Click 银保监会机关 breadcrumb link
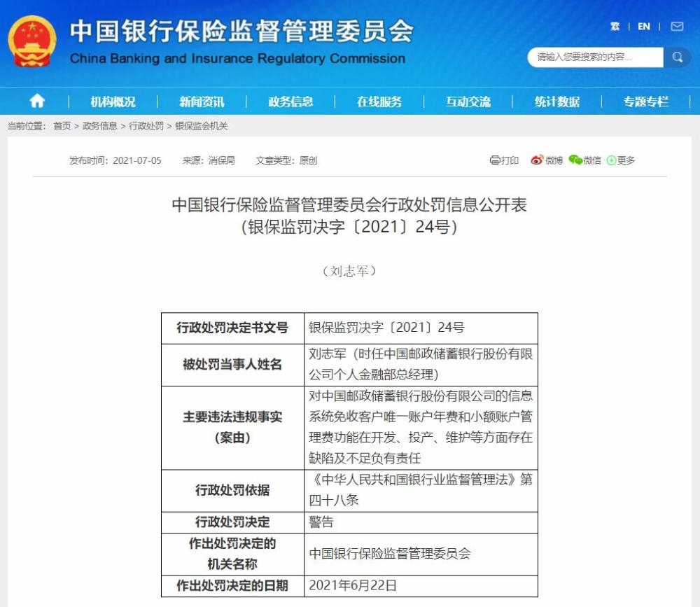This screenshot has height=607, width=700. 202,126
